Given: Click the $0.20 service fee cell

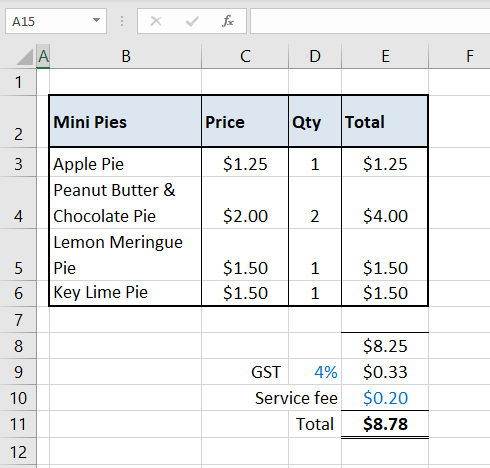Looking at the screenshot, I should [x=385, y=398].
